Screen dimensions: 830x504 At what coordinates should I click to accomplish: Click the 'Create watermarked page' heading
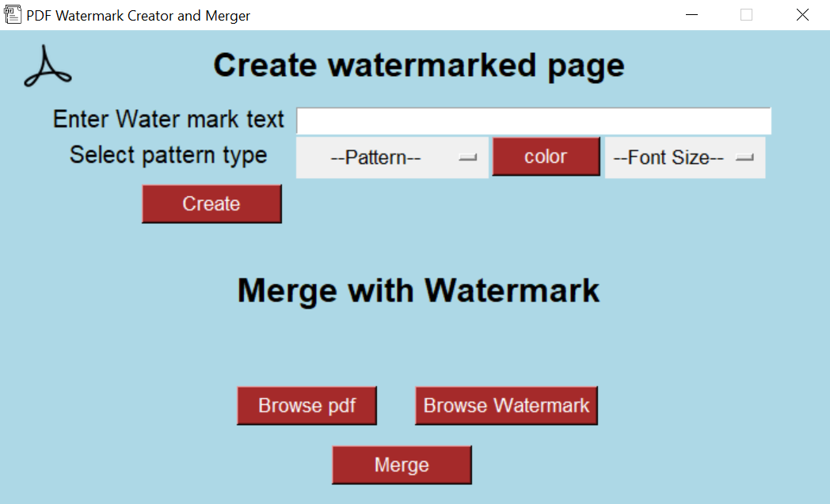click(418, 65)
